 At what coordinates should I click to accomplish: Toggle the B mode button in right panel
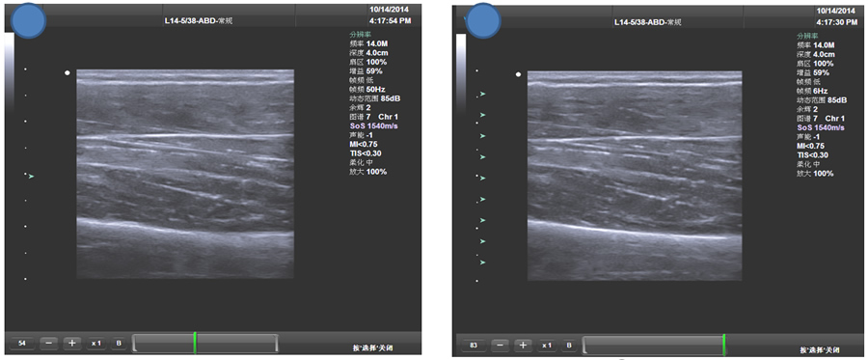(568, 346)
